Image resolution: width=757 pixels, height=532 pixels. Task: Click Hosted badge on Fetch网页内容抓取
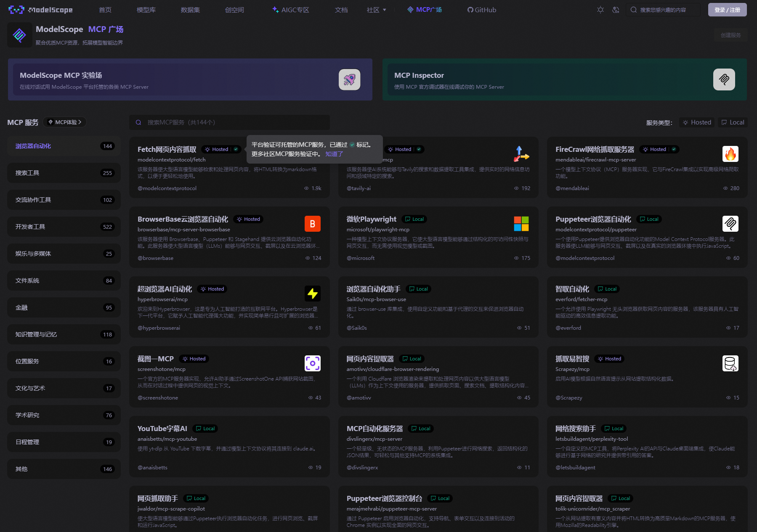click(221, 149)
